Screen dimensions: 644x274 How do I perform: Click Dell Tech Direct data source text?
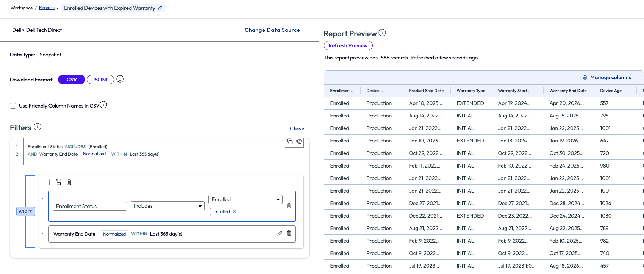pyautogui.click(x=44, y=30)
